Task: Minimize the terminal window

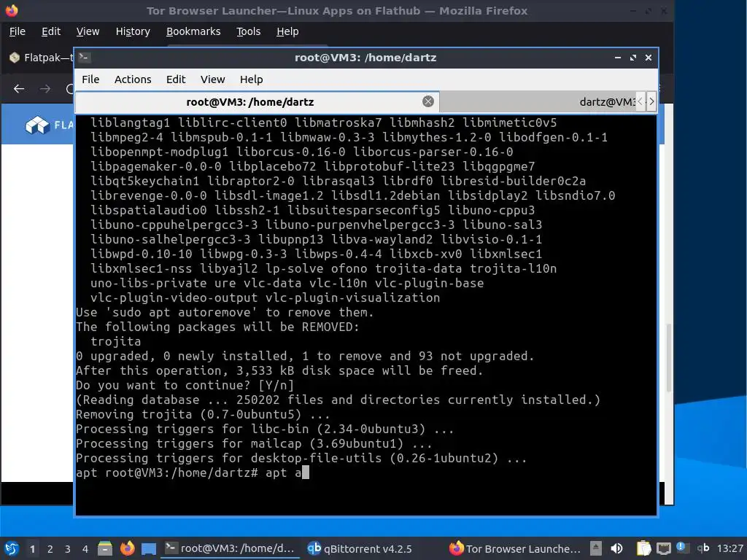Action: coord(618,58)
